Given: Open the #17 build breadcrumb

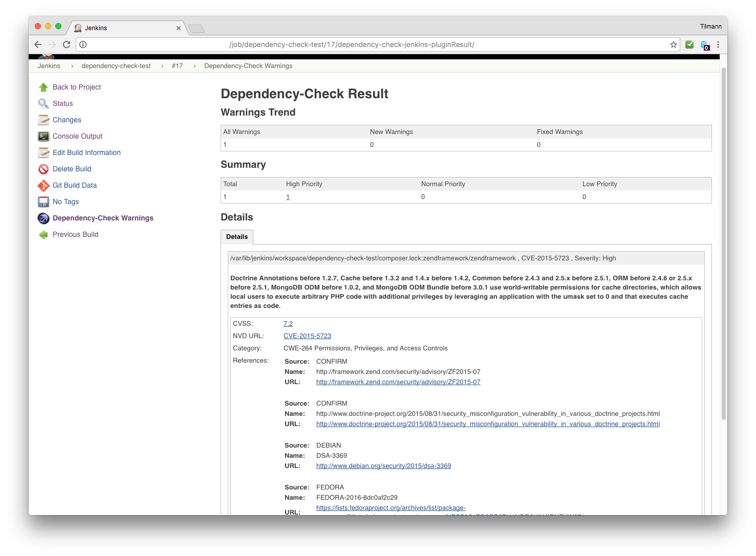Looking at the screenshot, I should point(177,66).
